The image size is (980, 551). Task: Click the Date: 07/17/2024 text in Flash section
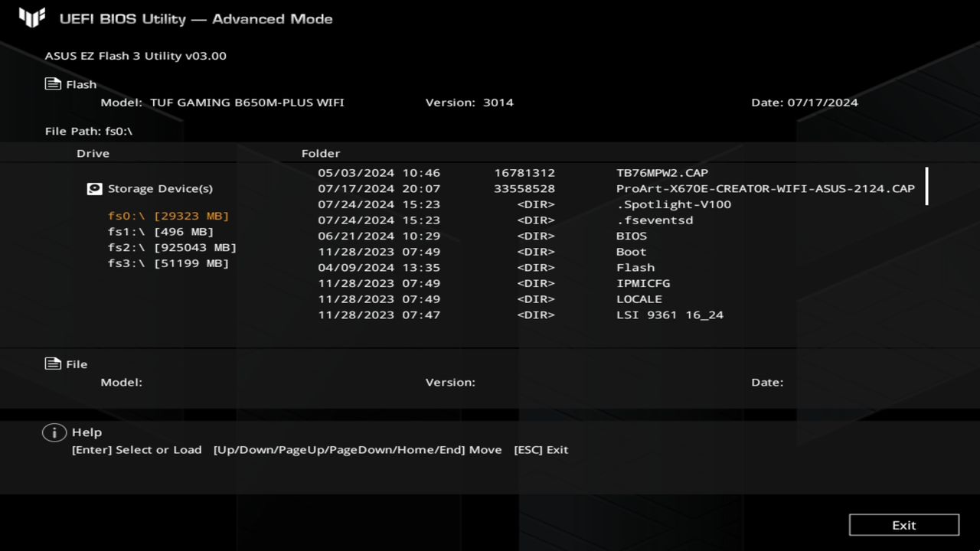(805, 103)
